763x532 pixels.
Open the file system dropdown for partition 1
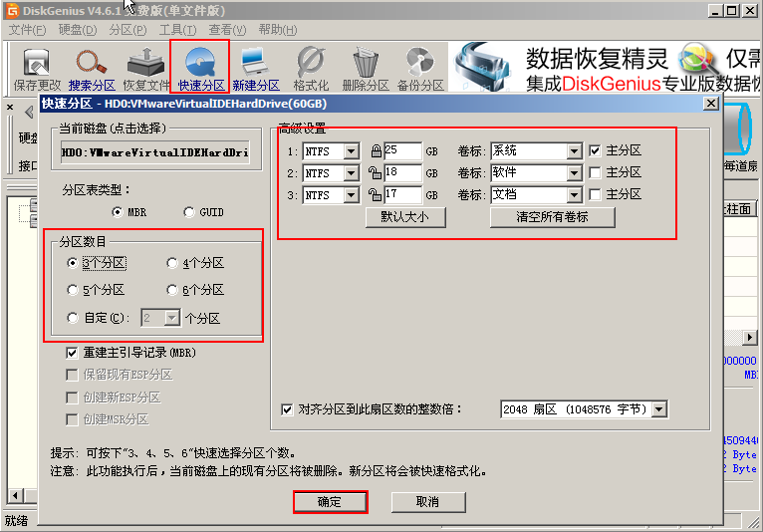351,151
